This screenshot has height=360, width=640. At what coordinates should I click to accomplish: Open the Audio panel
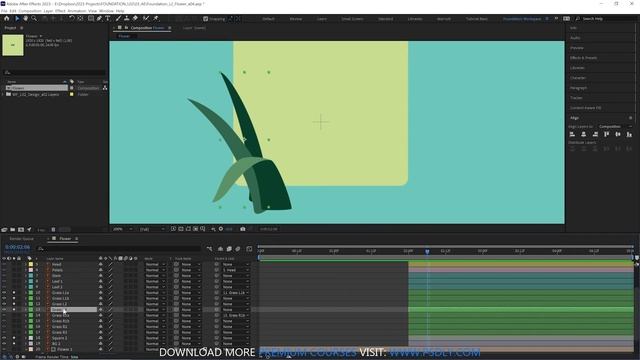(x=575, y=38)
